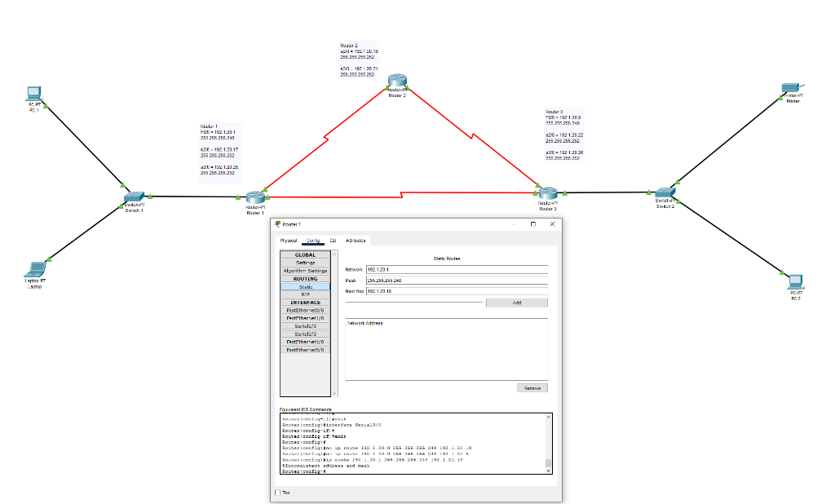This screenshot has width=835, height=504.
Task: Switch to the CLI tab
Action: (333, 240)
